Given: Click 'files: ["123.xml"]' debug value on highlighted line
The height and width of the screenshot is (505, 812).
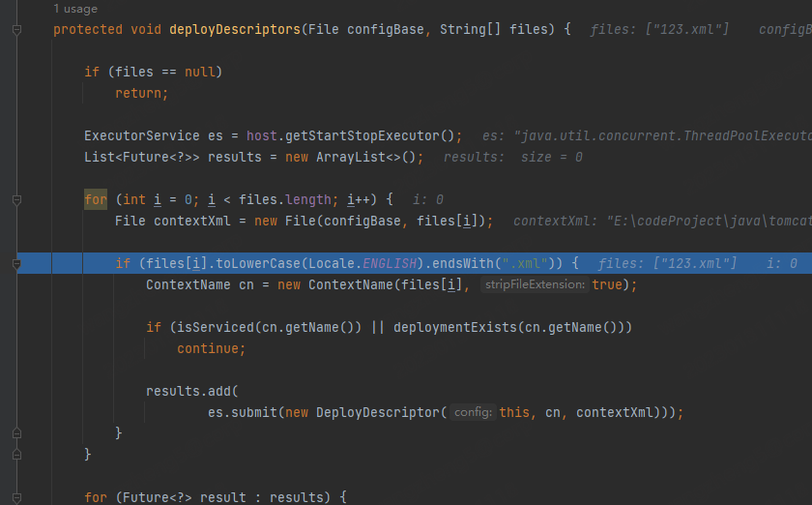Looking at the screenshot, I should (x=667, y=263).
